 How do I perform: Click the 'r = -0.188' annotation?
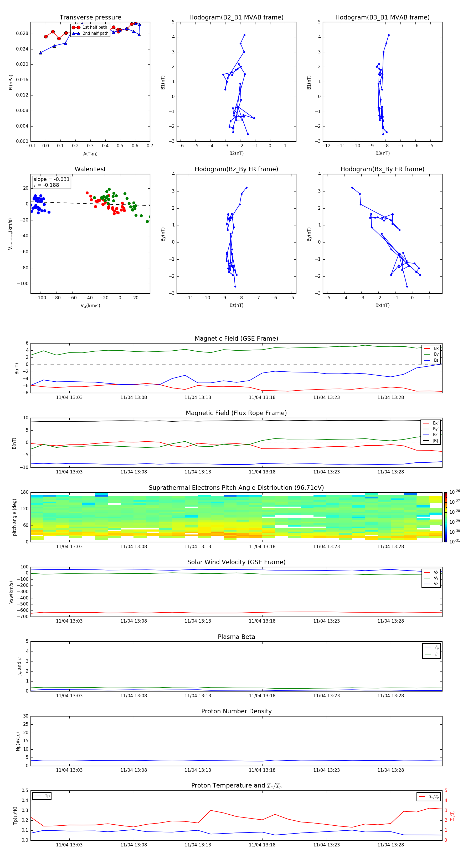coord(47,185)
